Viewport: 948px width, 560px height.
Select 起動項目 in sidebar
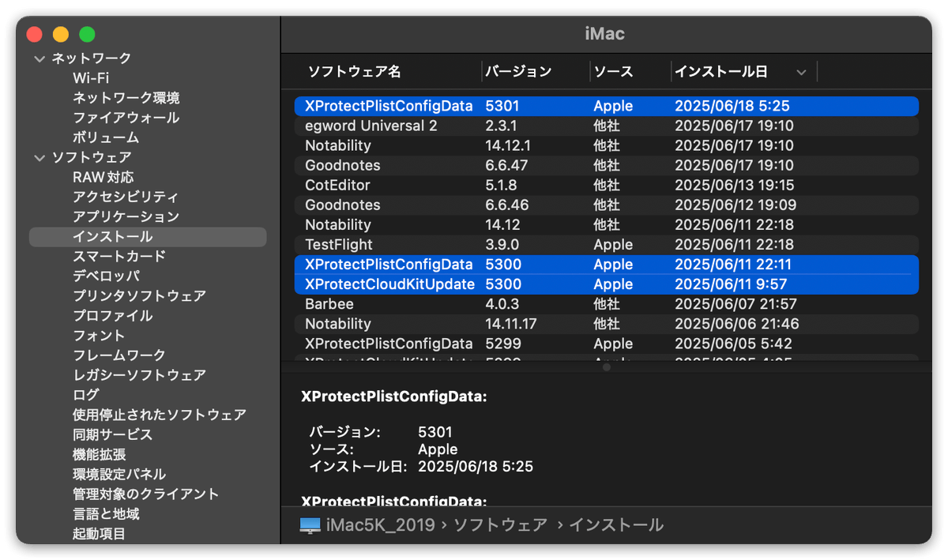click(100, 534)
